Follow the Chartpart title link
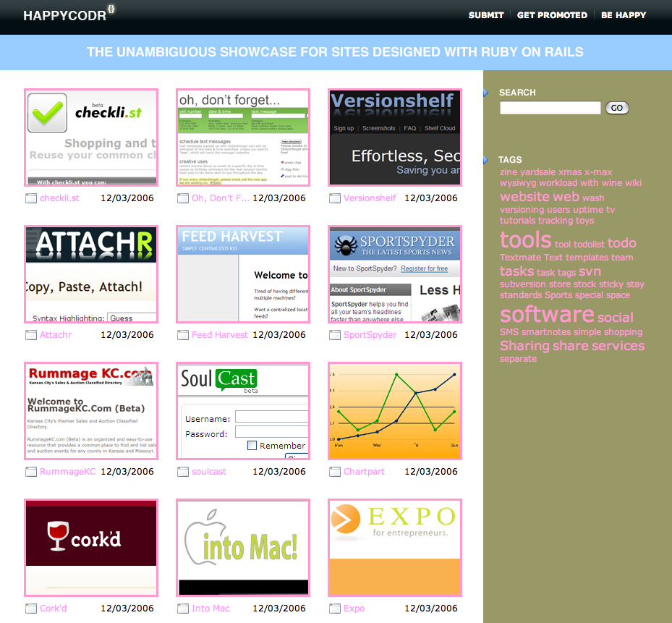The width and height of the screenshot is (672, 623). 365,472
